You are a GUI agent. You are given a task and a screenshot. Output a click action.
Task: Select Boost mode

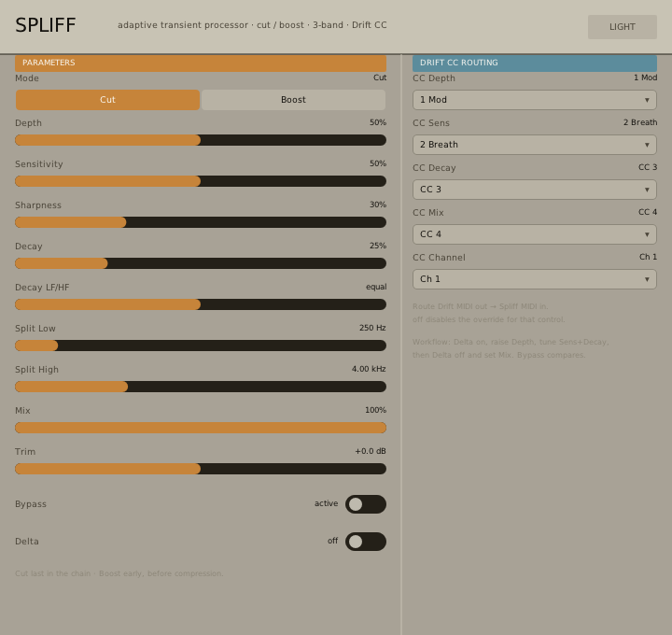point(294,100)
